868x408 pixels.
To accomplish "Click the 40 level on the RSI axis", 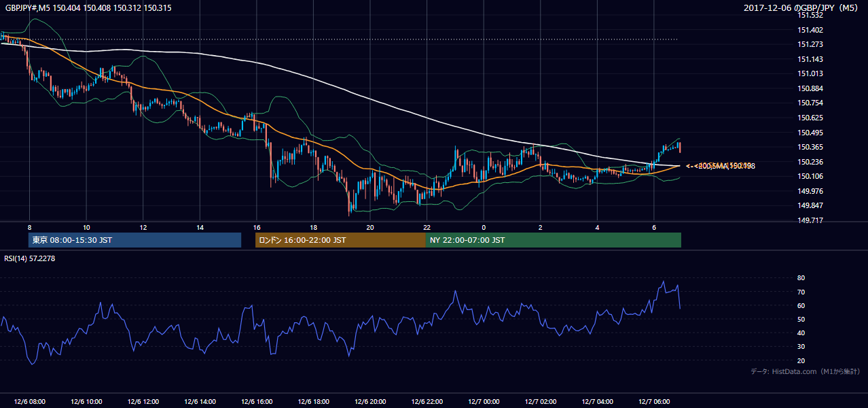I will [801, 333].
